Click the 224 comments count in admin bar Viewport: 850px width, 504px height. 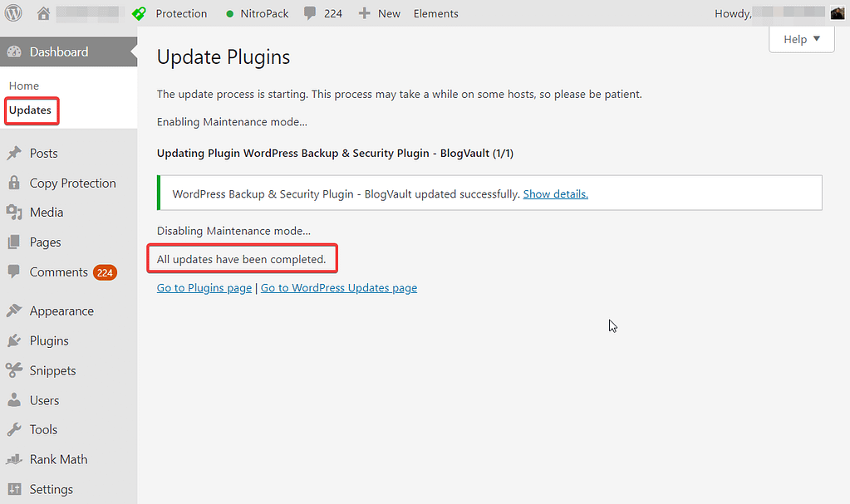pos(333,13)
